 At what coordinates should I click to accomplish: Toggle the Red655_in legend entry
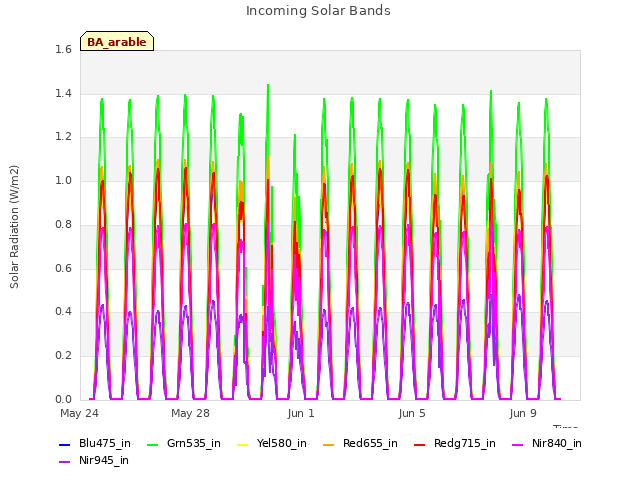360,444
